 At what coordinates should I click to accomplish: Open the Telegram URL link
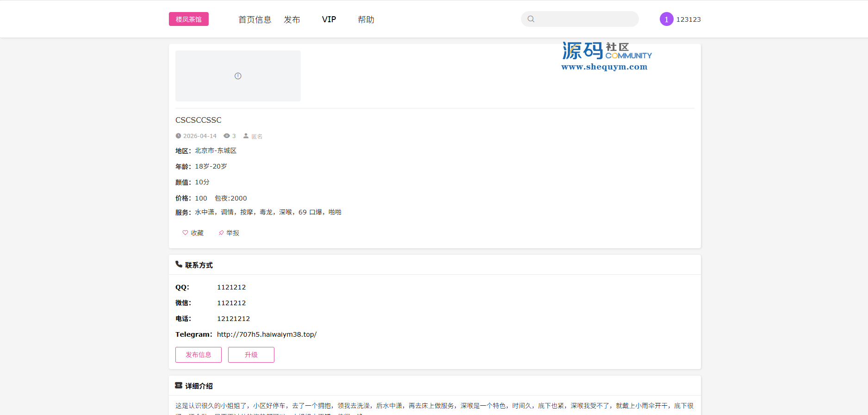[267, 334]
